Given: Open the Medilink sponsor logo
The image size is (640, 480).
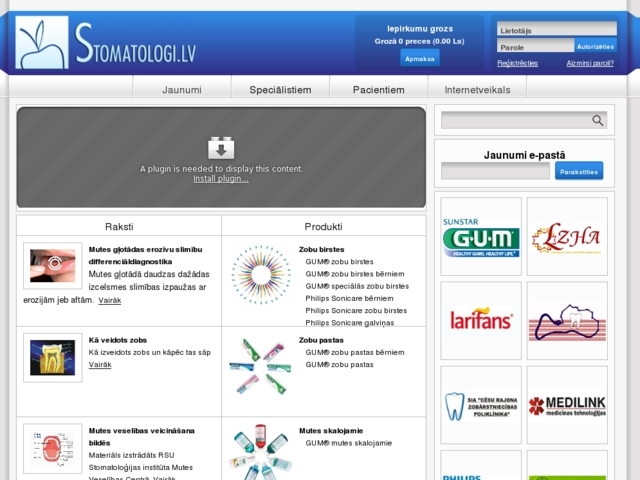Looking at the screenshot, I should pos(566,404).
